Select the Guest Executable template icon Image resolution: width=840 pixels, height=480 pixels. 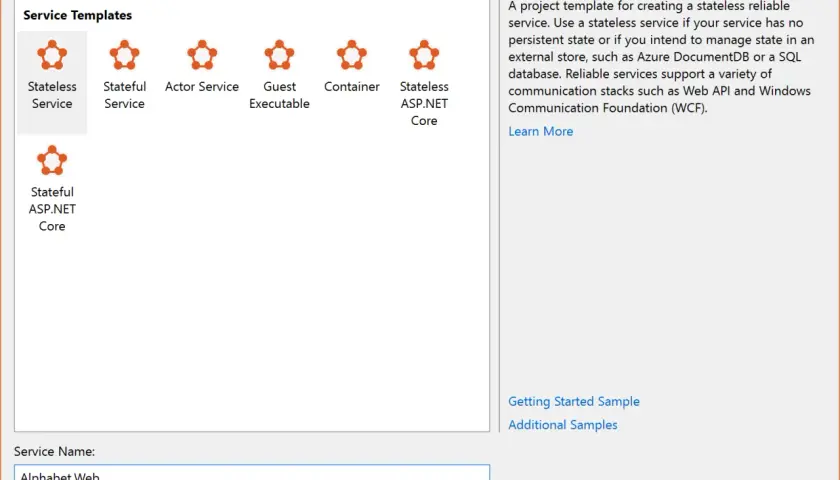[x=279, y=55]
